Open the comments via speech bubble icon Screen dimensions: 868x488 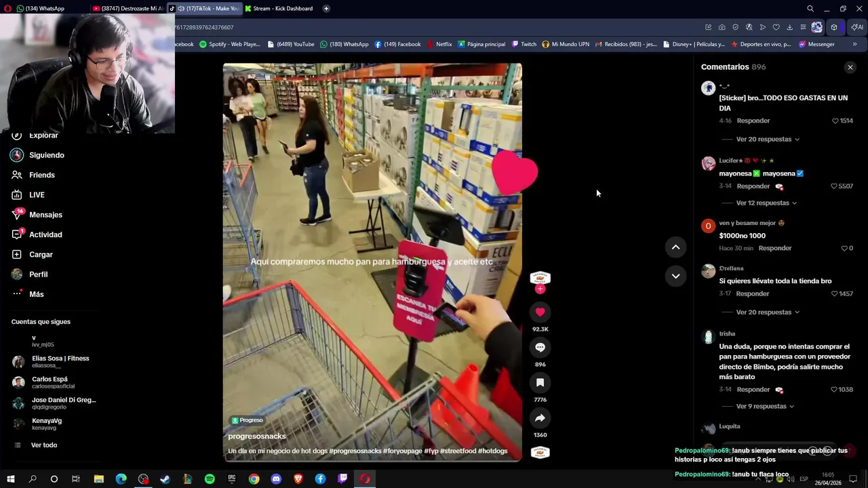[540, 347]
